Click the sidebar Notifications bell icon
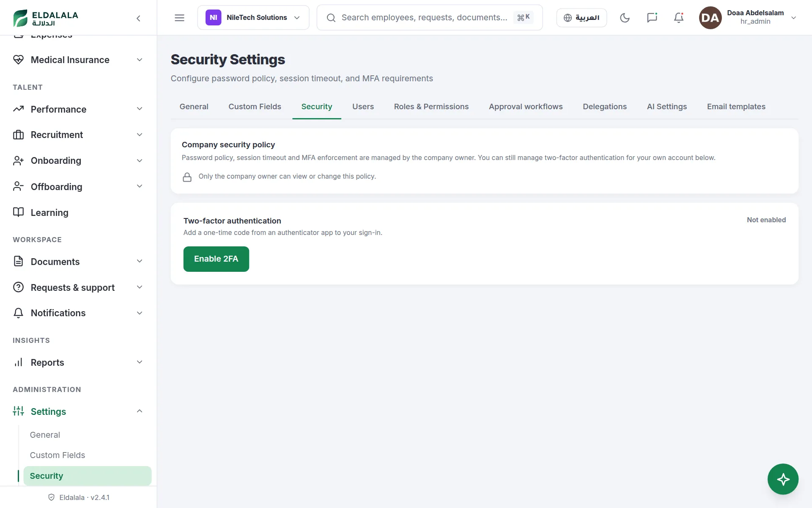Viewport: 812px width, 508px height. [x=18, y=313]
